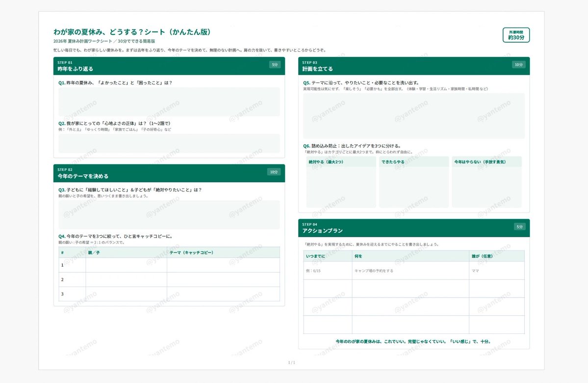Click the 5分 badge in STEP 04
Screen dimensions: 588x383
(x=519, y=227)
